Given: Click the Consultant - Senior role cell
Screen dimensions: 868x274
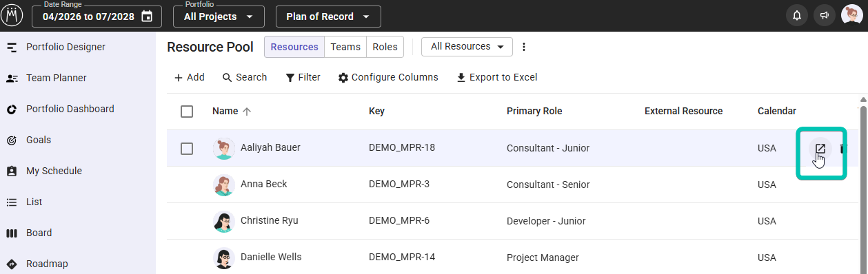Looking at the screenshot, I should coord(548,185).
